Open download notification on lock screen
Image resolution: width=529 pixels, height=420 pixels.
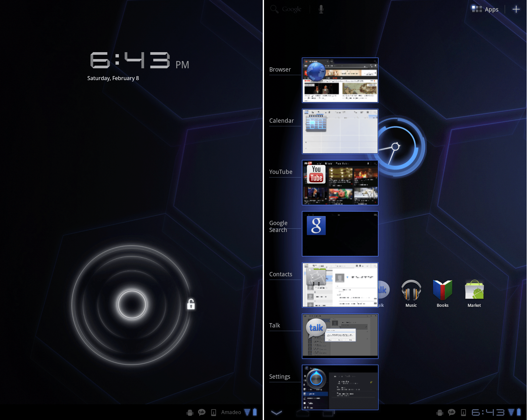(213, 412)
